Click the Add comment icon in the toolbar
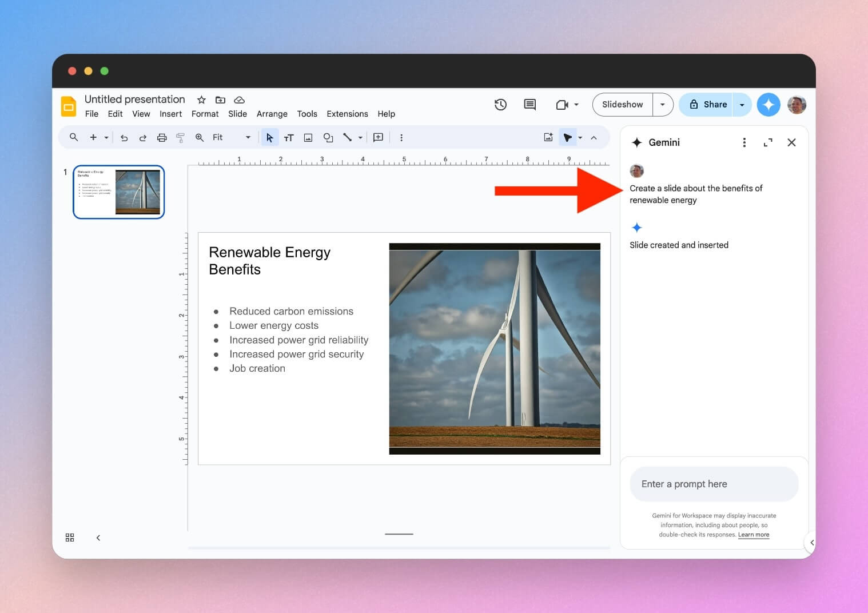The height and width of the screenshot is (613, 868). click(x=377, y=137)
